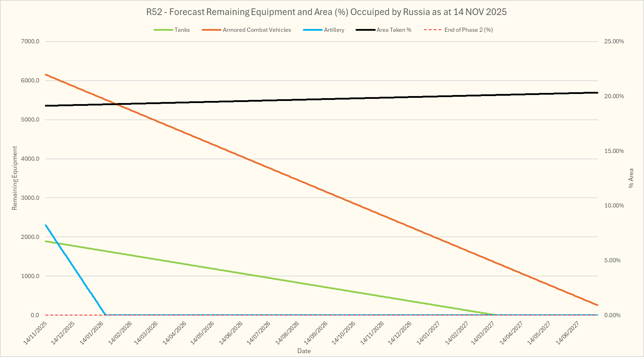Click the Date horizontal axis title
644x357 pixels.
point(304,351)
